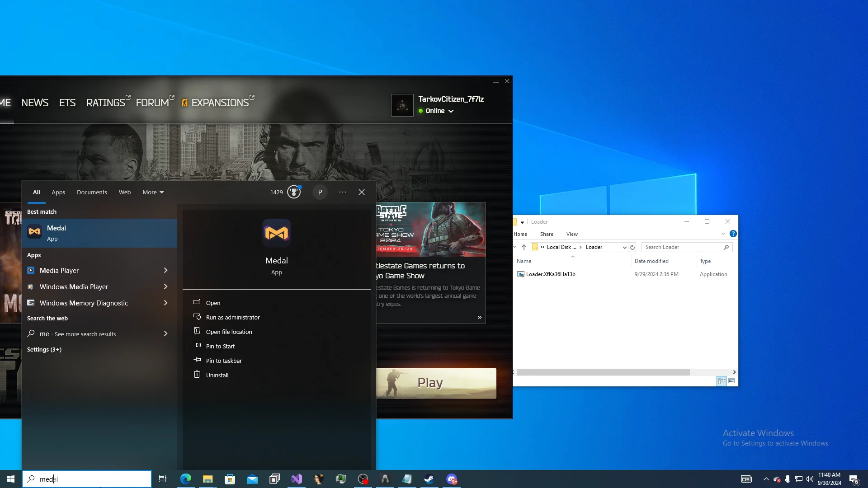868x488 pixels.
Task: Open the Share tab in File Explorer
Action: point(547,234)
